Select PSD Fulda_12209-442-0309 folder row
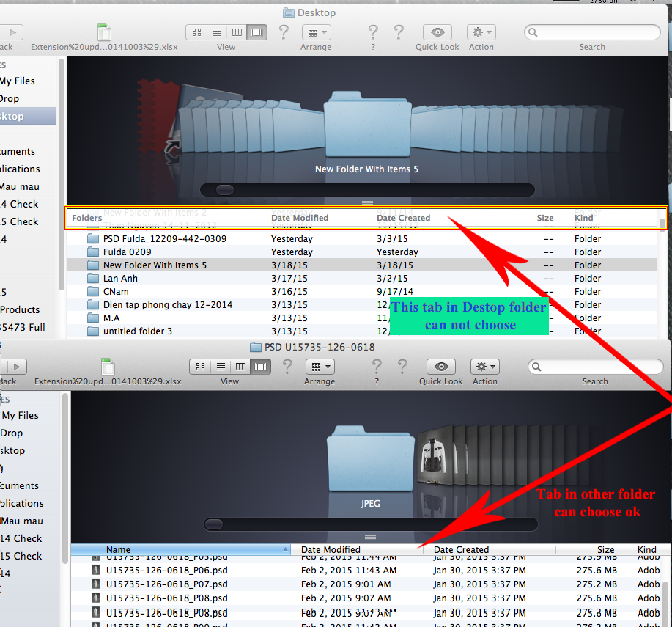 pyautogui.click(x=362, y=239)
